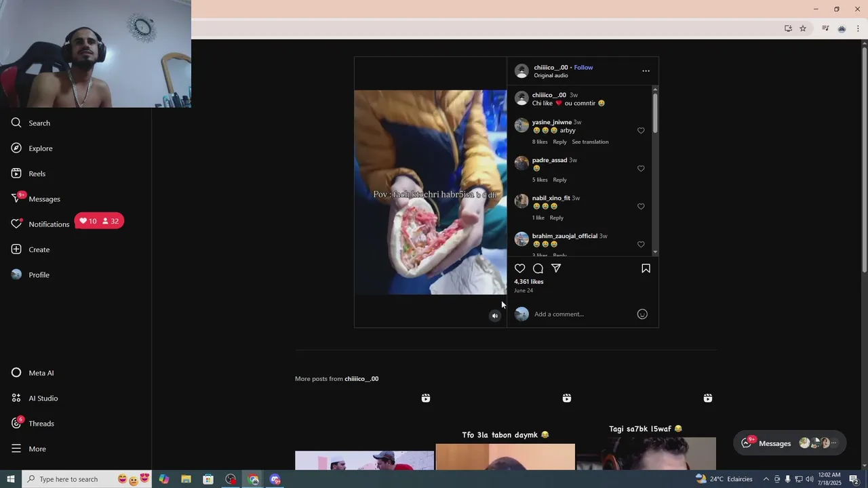Image resolution: width=868 pixels, height=488 pixels.
Task: Open the Windows notification center
Action: 854,479
